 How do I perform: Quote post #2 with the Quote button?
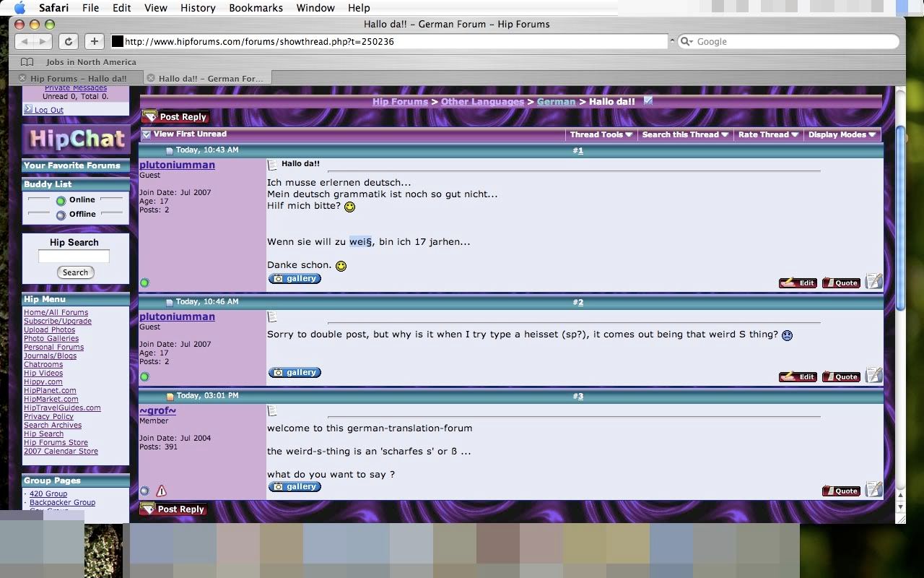(x=841, y=377)
